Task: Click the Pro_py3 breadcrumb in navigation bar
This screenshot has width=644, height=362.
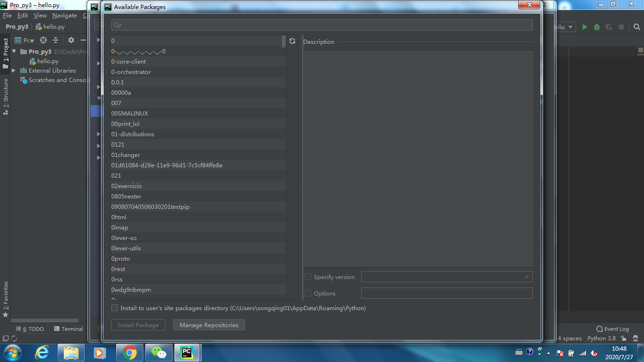Action: [x=17, y=27]
